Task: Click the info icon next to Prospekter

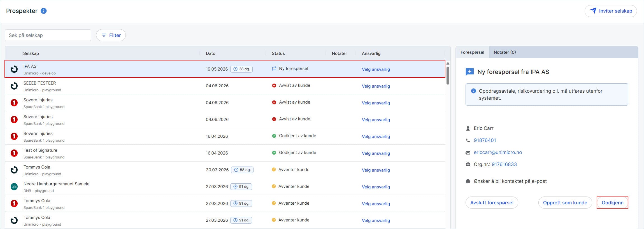Action: point(44,11)
